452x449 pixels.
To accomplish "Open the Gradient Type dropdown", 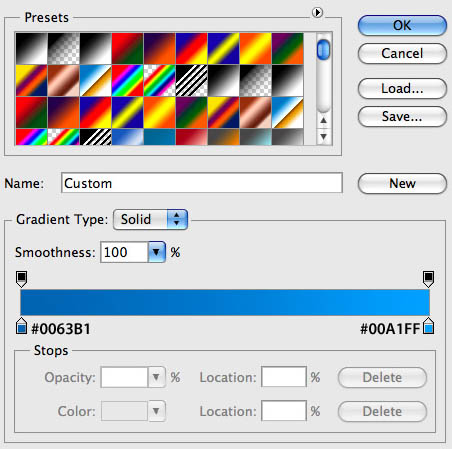I will (150, 219).
